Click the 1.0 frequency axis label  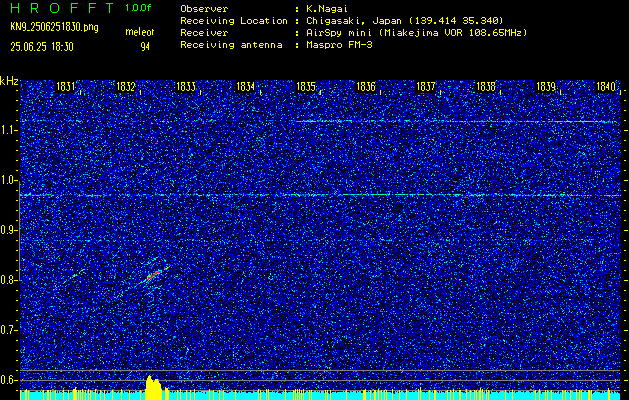[8, 180]
